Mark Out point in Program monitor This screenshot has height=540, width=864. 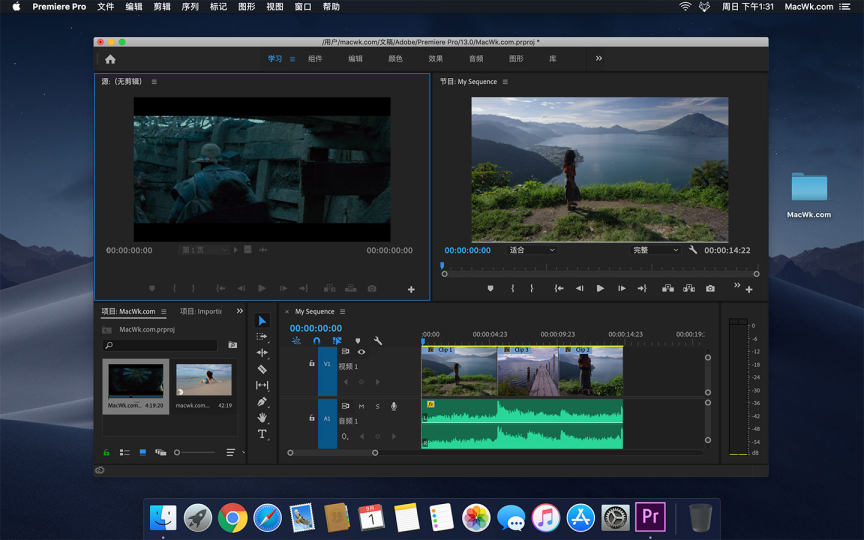point(532,288)
